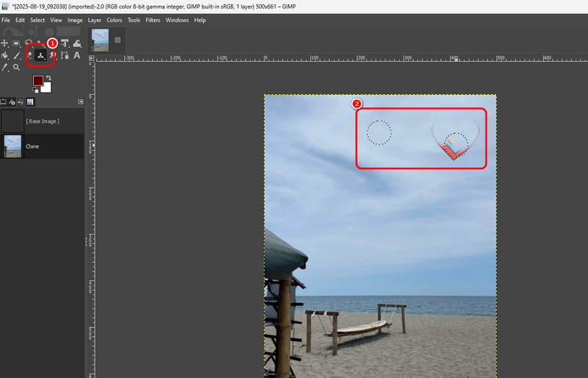The image size is (588, 378).
Task: Swap foreground and background colors
Action: (49, 78)
